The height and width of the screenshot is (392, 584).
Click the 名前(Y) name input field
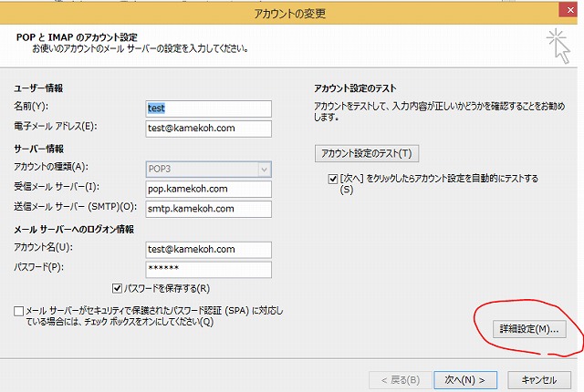[209, 108]
